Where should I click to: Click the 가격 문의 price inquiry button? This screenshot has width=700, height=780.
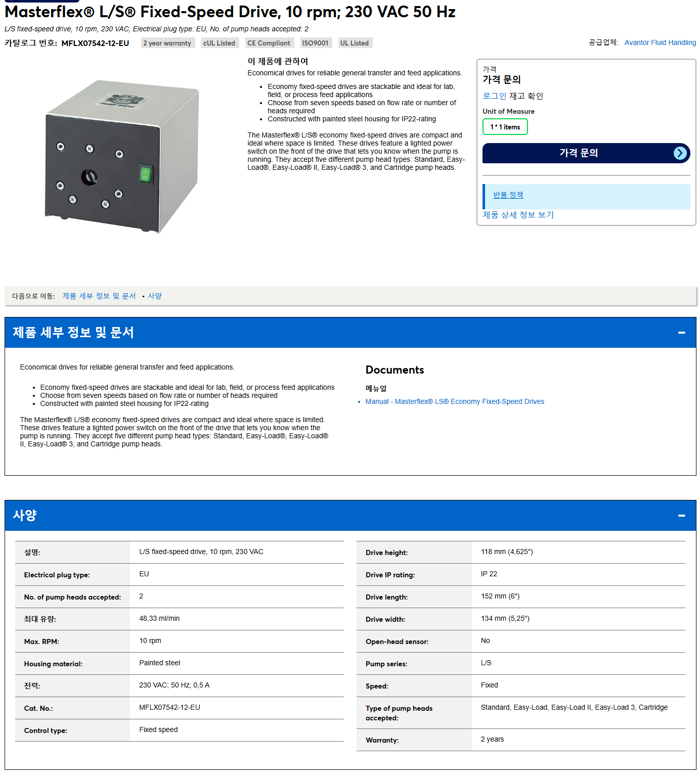pyautogui.click(x=586, y=153)
